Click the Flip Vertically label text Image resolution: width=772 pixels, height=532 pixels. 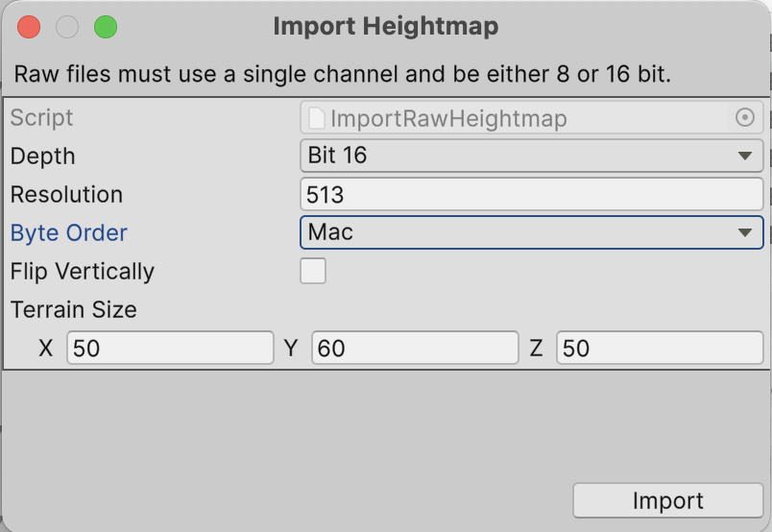pos(83,271)
